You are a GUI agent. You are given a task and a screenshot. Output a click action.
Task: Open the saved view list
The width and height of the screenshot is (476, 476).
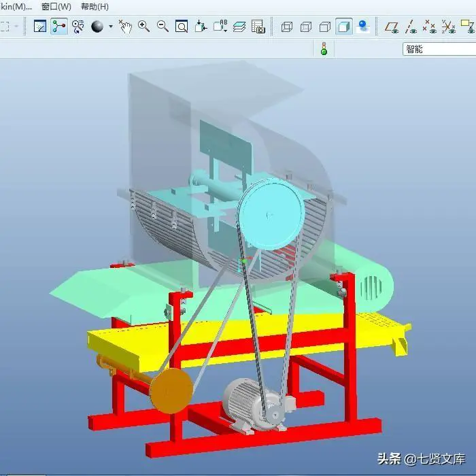pos(220,27)
